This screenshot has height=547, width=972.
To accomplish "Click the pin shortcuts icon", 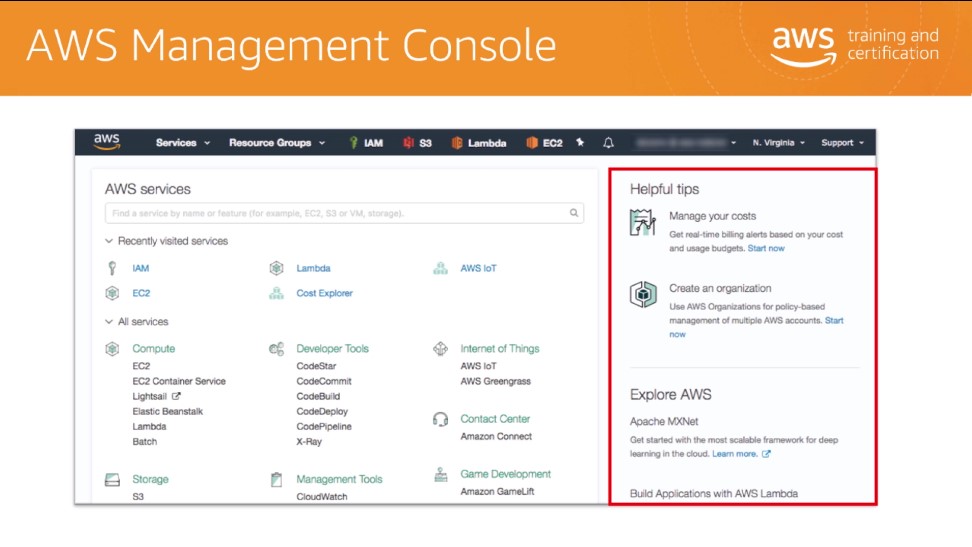I will [580, 143].
